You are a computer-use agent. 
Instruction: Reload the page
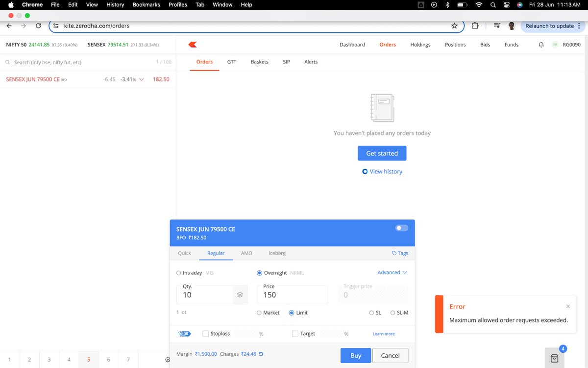[38, 26]
